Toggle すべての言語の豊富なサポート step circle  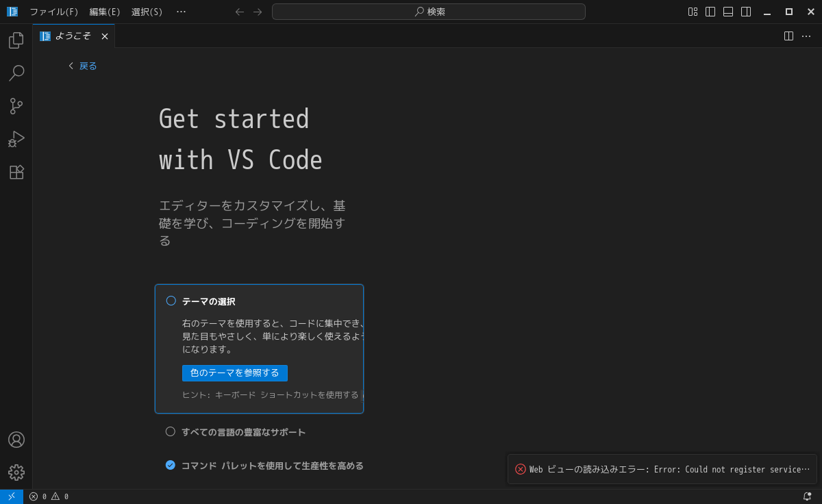(171, 431)
